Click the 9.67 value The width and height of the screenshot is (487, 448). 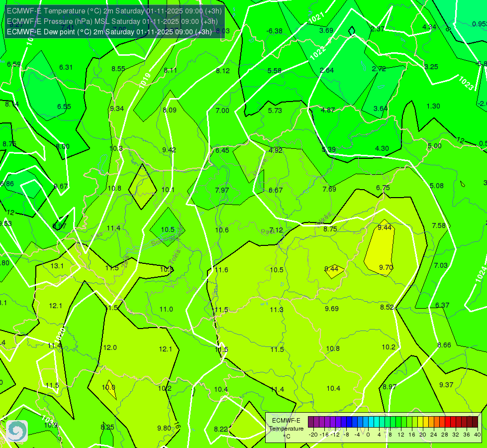(x=61, y=186)
